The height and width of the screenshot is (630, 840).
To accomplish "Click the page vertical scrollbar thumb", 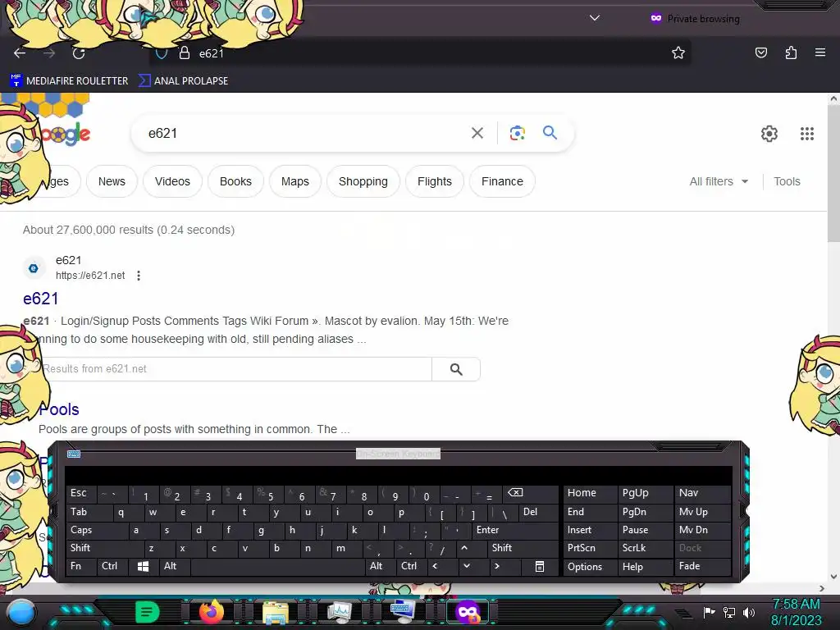I will coord(833,174).
